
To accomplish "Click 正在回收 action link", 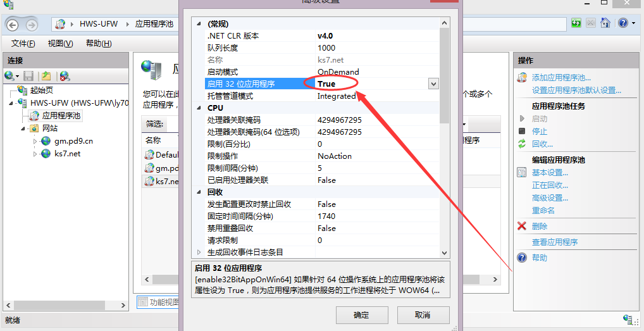I will pos(550,185).
